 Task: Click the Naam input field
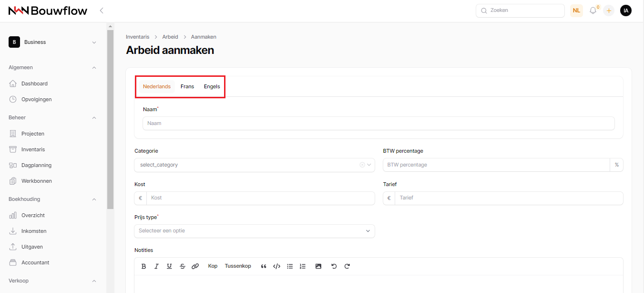[378, 123]
